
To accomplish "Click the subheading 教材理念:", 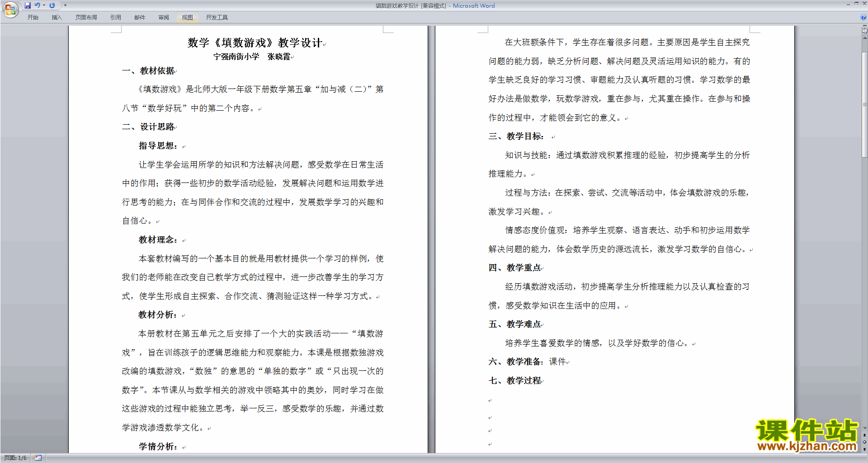I will click(x=158, y=240).
